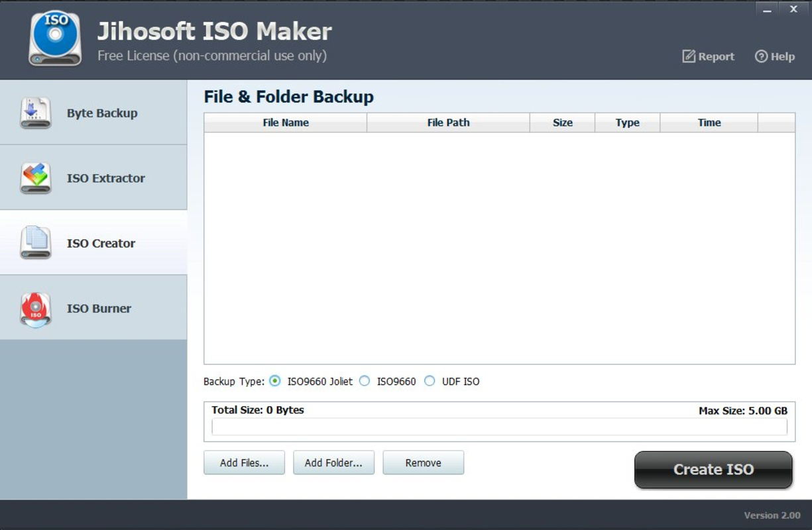Close the Jihosoft ISO Maker window
812x530 pixels.
793,9
